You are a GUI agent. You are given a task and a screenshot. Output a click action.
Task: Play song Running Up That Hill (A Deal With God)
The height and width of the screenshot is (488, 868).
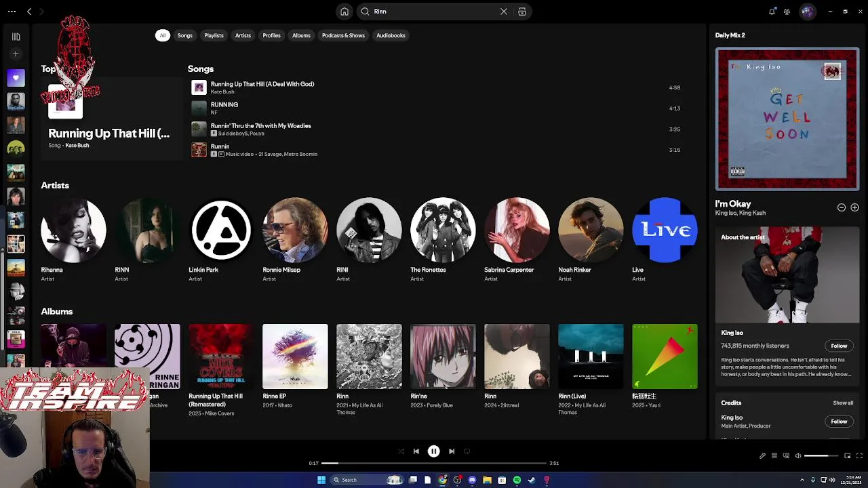[437, 87]
